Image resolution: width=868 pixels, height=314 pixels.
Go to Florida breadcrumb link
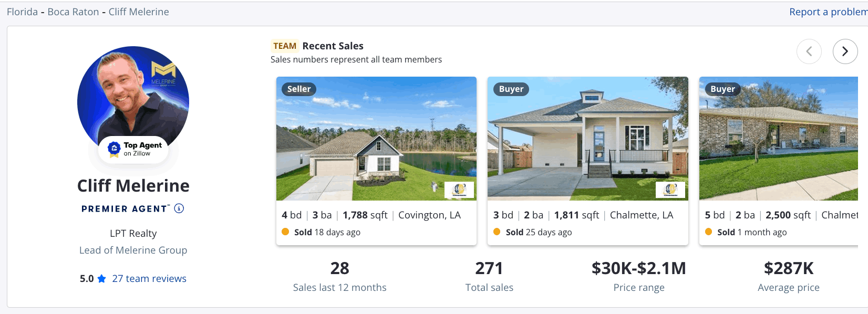pos(22,12)
